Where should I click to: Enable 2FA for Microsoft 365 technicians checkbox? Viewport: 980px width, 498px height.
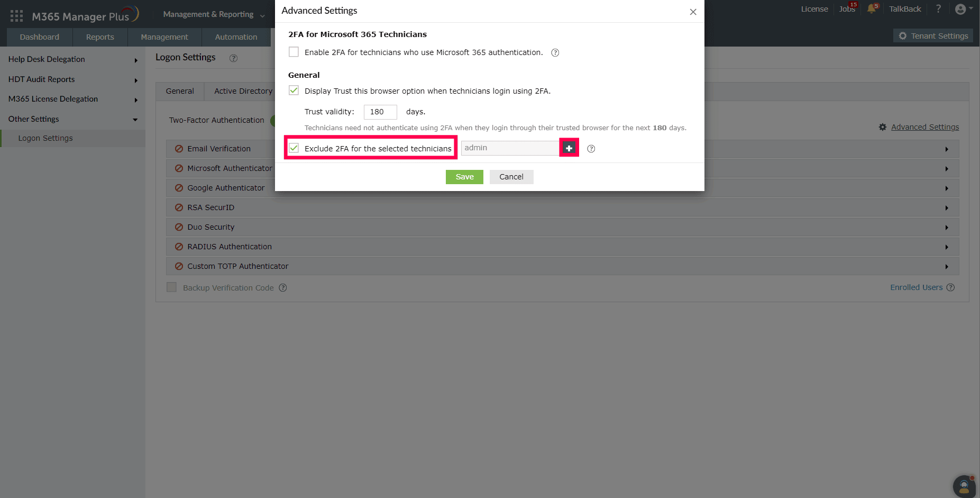[294, 52]
